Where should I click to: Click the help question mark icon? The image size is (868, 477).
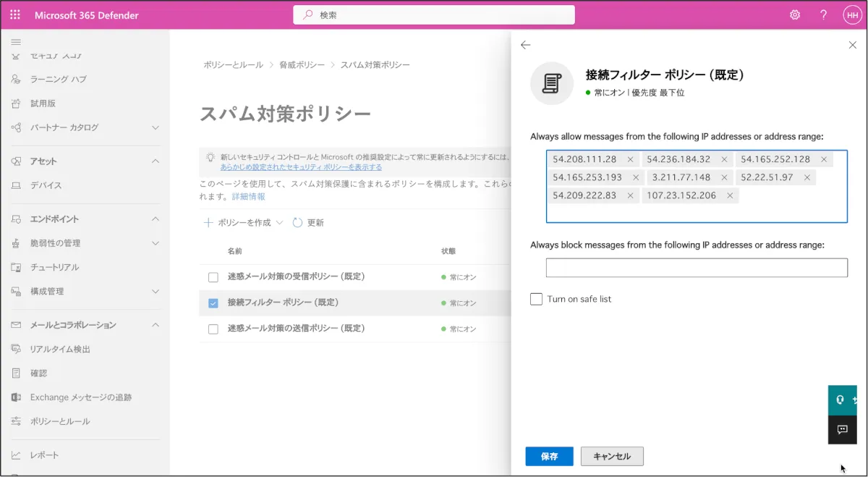(x=823, y=15)
